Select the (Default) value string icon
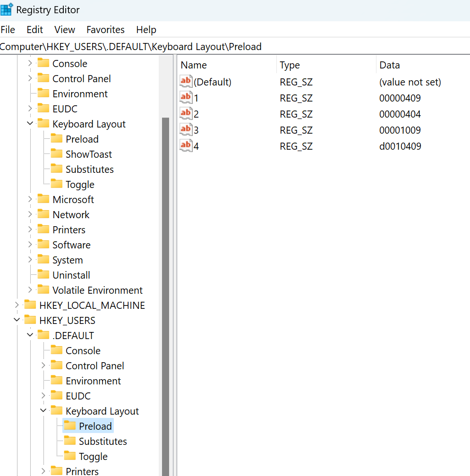Image resolution: width=470 pixels, height=476 pixels. coord(186,81)
